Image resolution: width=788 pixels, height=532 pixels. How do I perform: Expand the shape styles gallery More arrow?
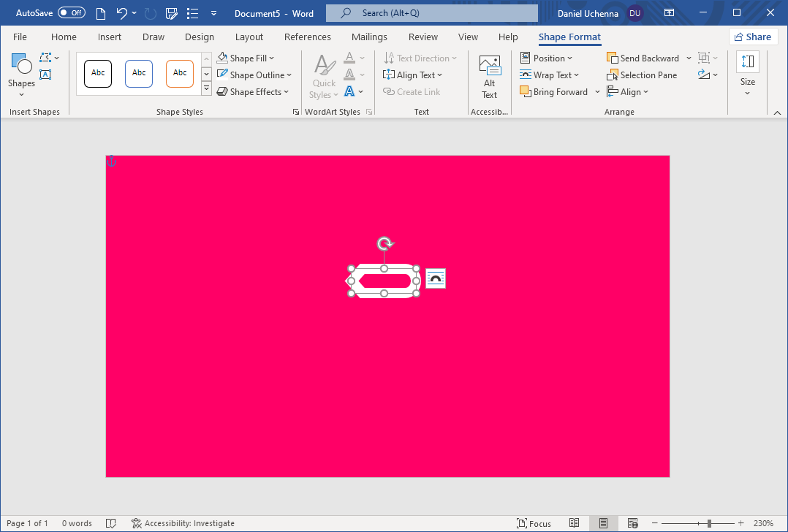pos(206,89)
